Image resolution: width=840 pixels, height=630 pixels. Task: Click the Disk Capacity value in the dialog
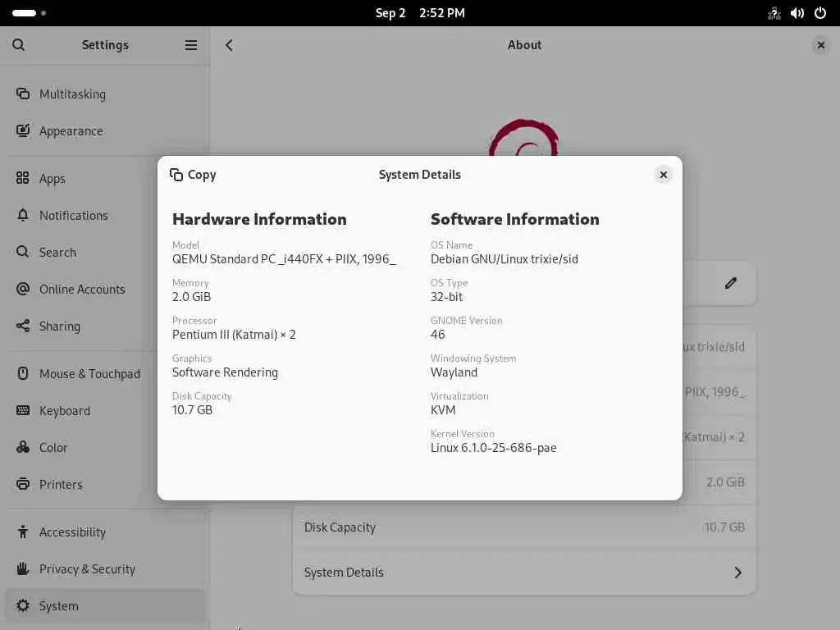pyautogui.click(x=192, y=410)
